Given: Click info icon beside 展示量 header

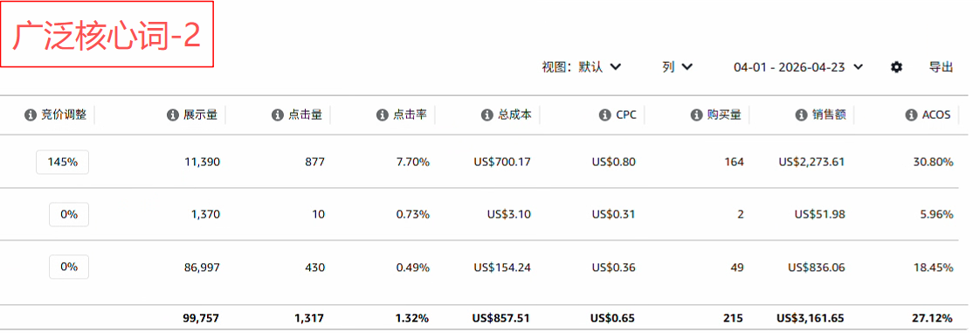Looking at the screenshot, I should [172, 115].
